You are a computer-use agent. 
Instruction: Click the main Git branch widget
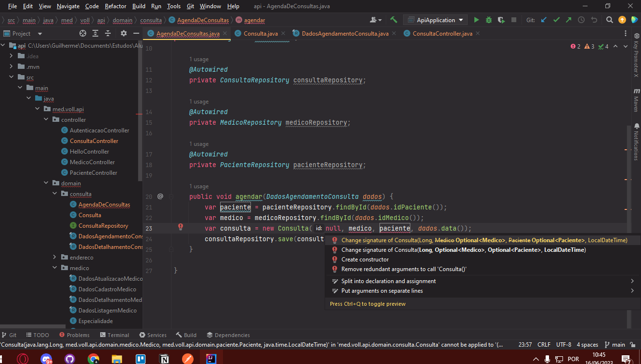(615, 345)
